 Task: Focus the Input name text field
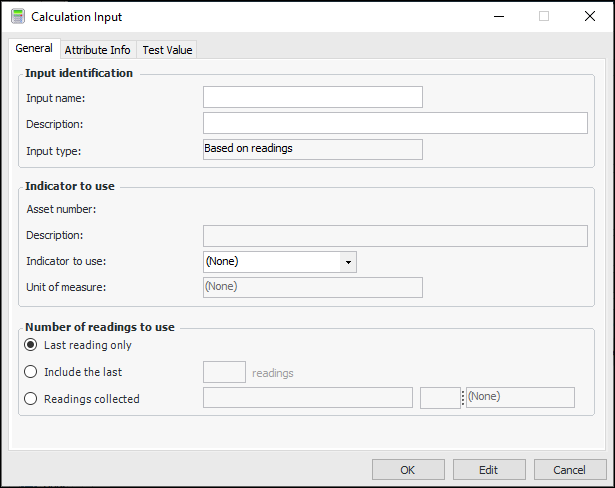[312, 97]
